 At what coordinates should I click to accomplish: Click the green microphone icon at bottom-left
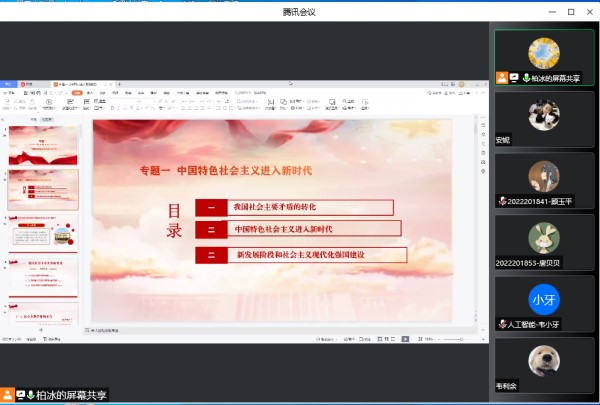(x=31, y=395)
